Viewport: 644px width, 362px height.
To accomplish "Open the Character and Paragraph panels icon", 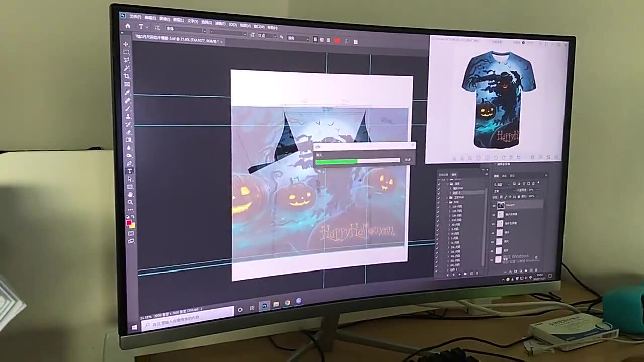I will pyautogui.click(x=355, y=41).
